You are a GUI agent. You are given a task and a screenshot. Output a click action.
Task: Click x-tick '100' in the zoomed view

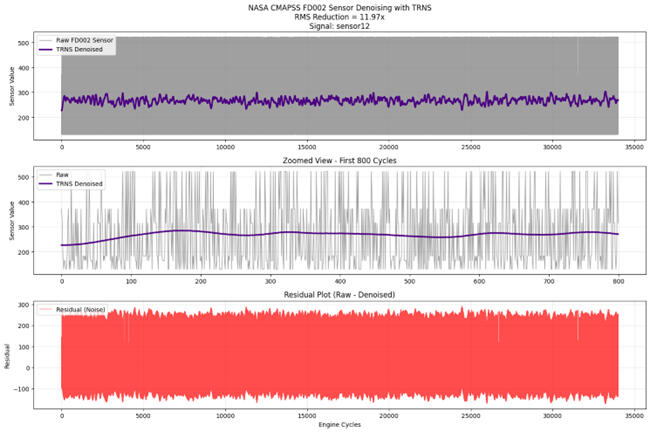131,281
